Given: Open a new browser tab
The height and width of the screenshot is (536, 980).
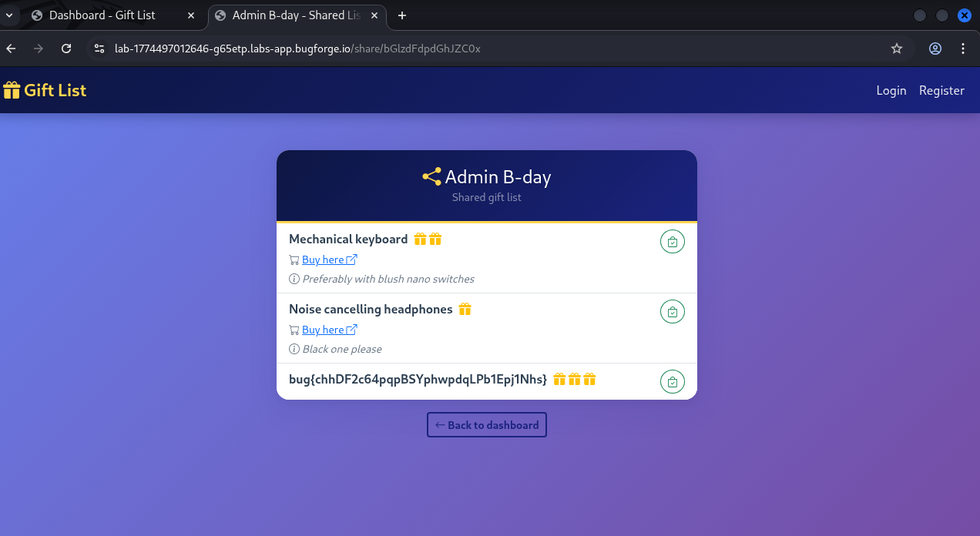Looking at the screenshot, I should point(401,15).
